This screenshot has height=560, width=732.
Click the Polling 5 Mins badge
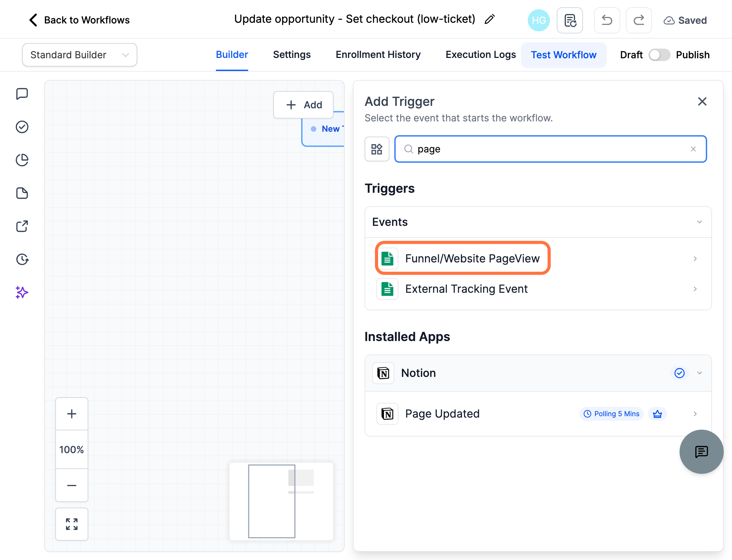(x=611, y=414)
